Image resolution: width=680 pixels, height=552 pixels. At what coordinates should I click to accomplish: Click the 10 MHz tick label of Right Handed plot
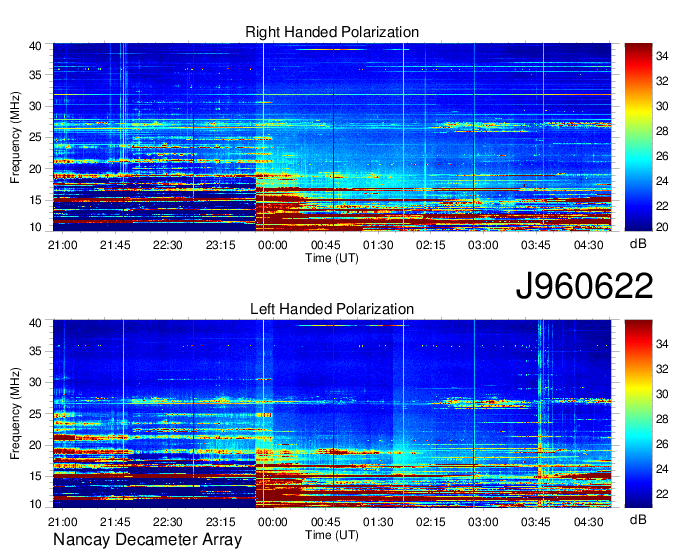tap(35, 227)
